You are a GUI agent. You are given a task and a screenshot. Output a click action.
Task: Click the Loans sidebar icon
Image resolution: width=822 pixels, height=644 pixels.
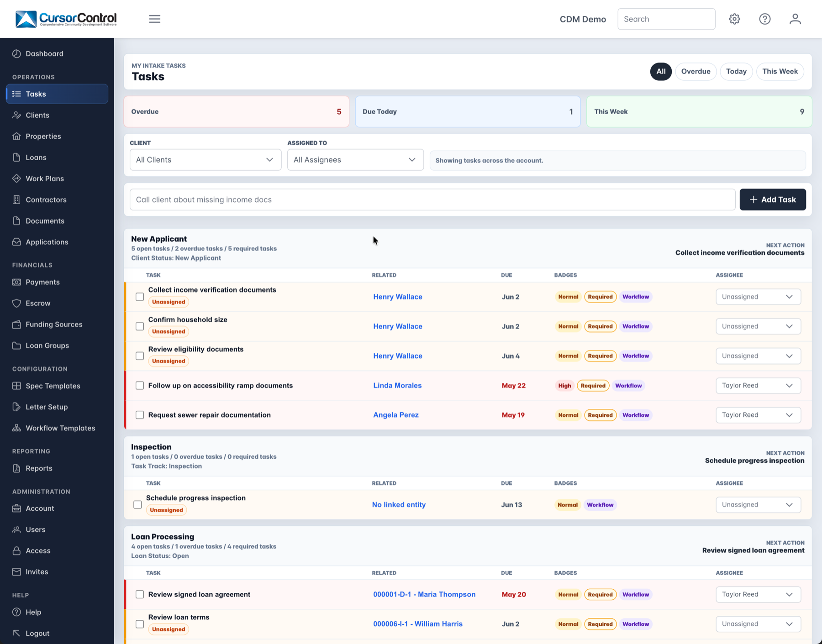pyautogui.click(x=17, y=157)
